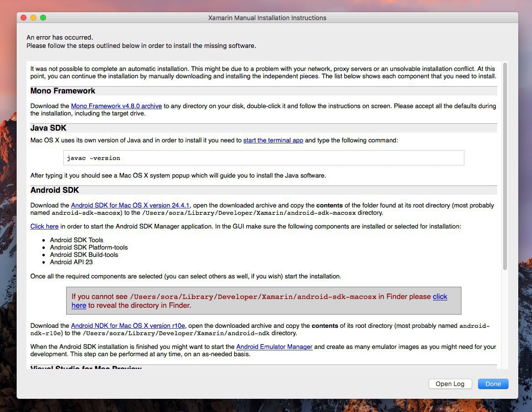Maximize the window using the green button
The image size is (532, 412).
tap(43, 18)
